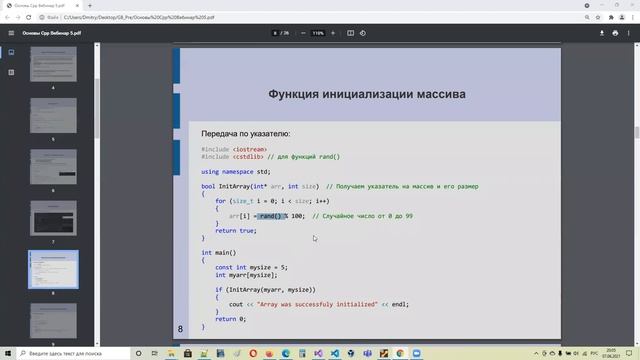This screenshot has height=360, width=640.
Task: Click the 'return true;' code line
Action: tap(236, 231)
